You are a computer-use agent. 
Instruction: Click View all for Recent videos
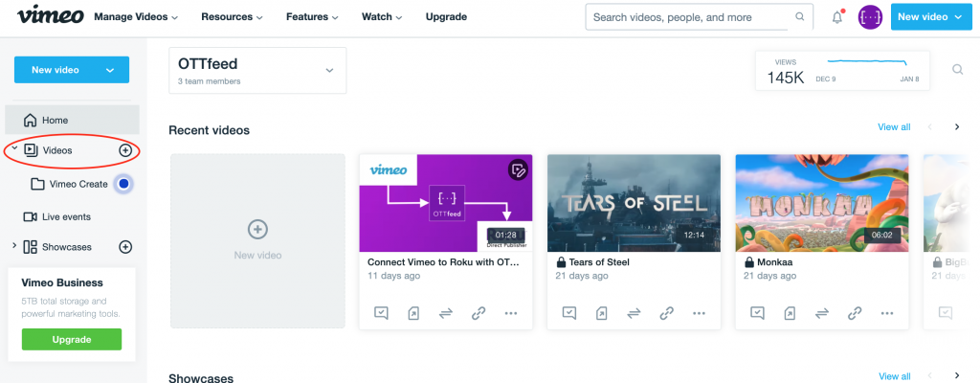pos(894,126)
